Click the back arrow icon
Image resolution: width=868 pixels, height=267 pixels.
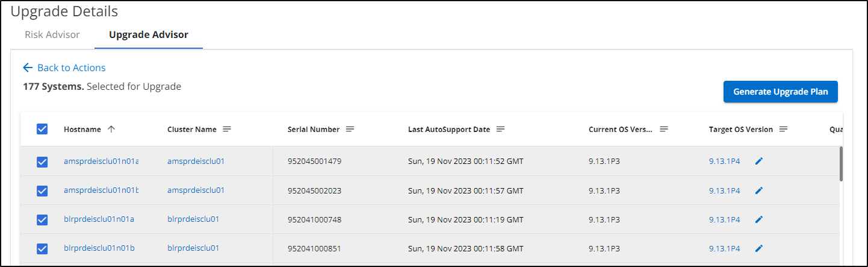pos(28,68)
